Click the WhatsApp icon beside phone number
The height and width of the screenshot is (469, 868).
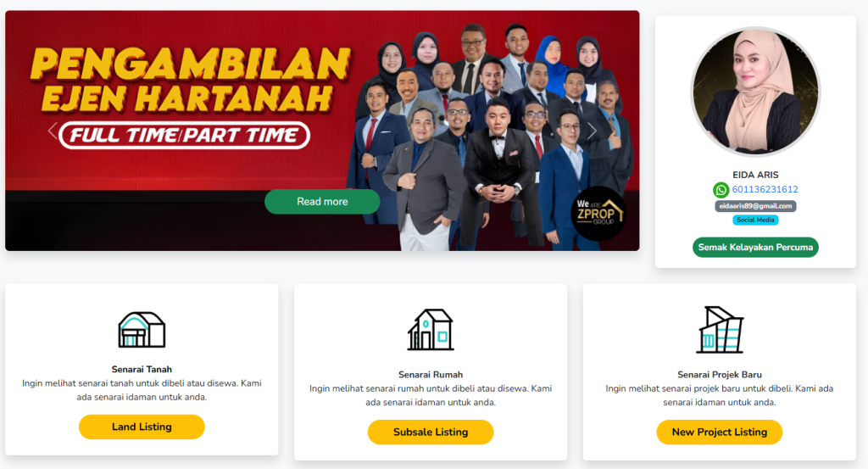click(721, 190)
